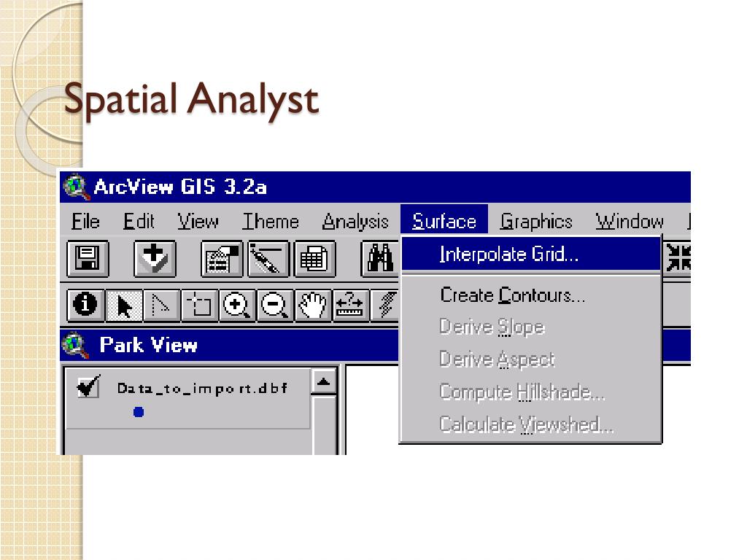747x560 pixels.
Task: Click the ArcView GIS 3.2a title text
Action: pos(180,187)
